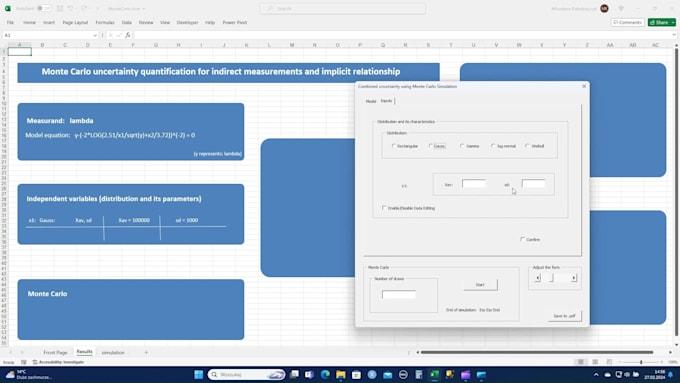The image size is (680, 383).
Task: Expand the Name Box dropdown arrow
Action: point(95,35)
